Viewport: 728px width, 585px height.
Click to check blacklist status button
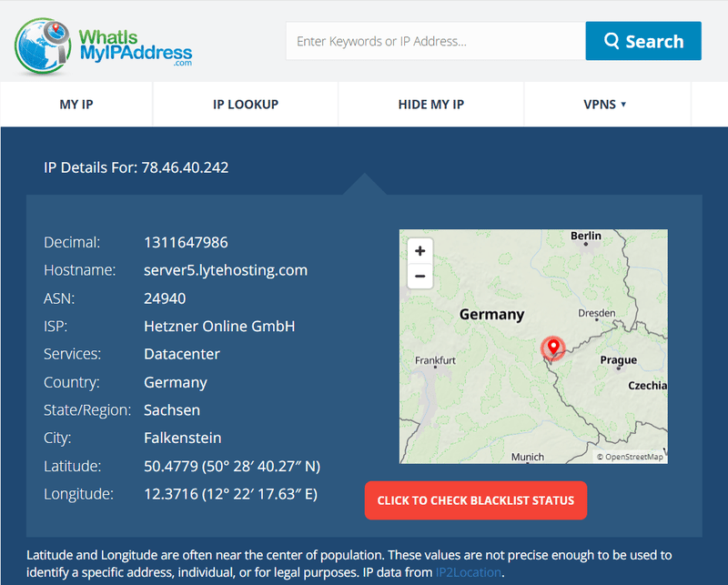(x=475, y=500)
